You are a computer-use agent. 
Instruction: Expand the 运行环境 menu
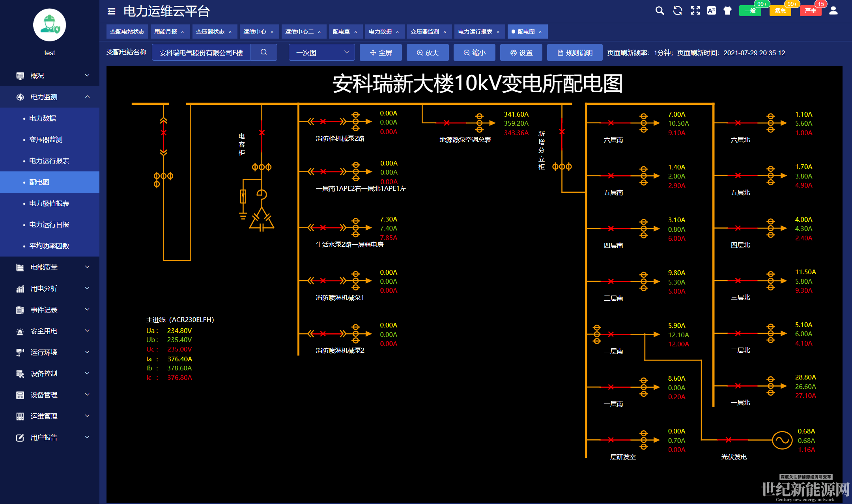click(87, 352)
